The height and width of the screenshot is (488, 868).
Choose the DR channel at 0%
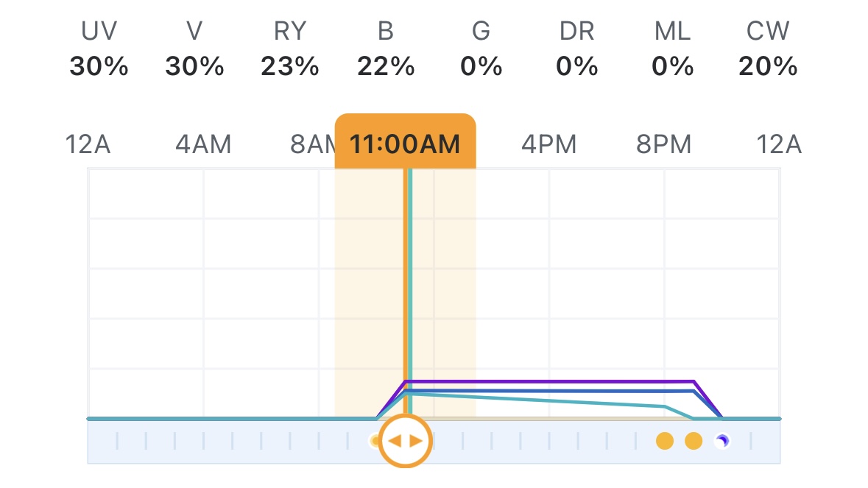point(577,52)
